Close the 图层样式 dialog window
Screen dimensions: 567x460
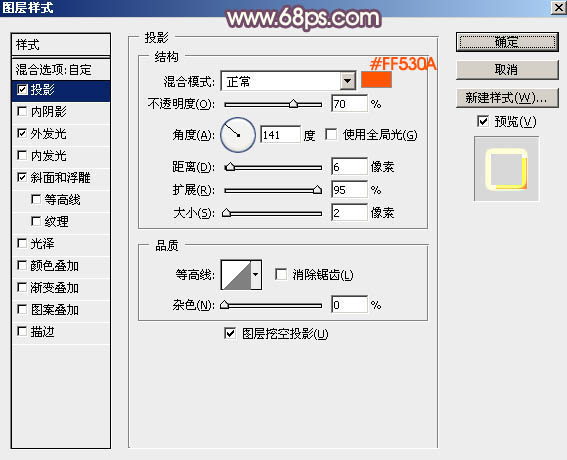coord(559,7)
